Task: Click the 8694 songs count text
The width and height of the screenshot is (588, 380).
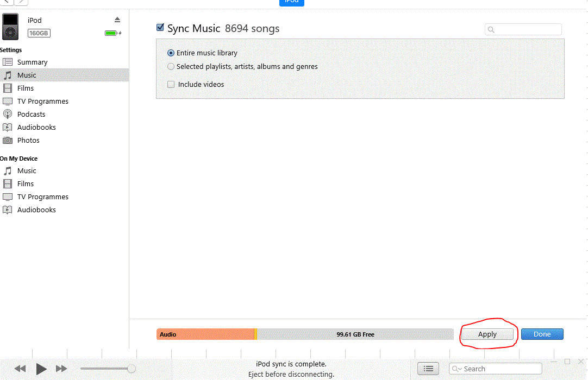Action: [252, 28]
